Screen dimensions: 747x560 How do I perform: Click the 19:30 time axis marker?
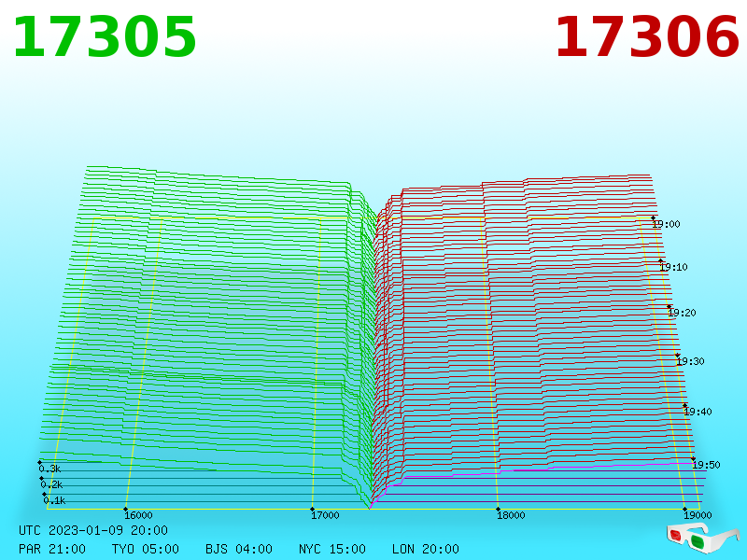pyautogui.click(x=690, y=361)
